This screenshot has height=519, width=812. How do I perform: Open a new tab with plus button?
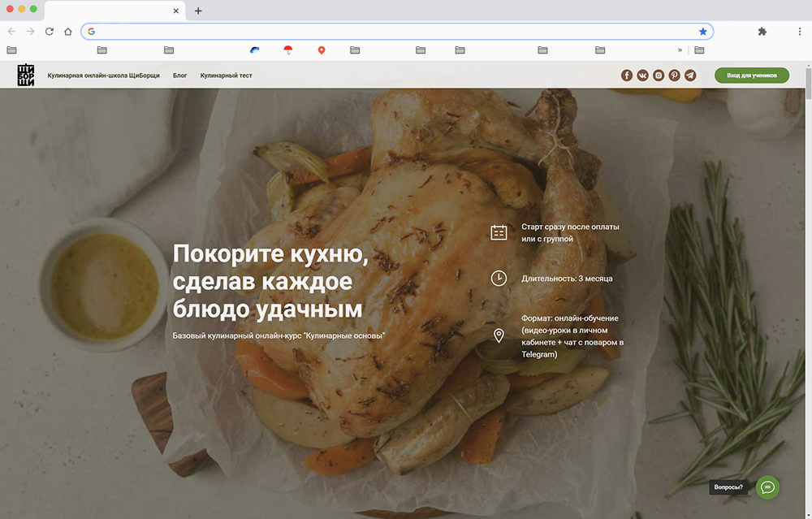[x=198, y=11]
